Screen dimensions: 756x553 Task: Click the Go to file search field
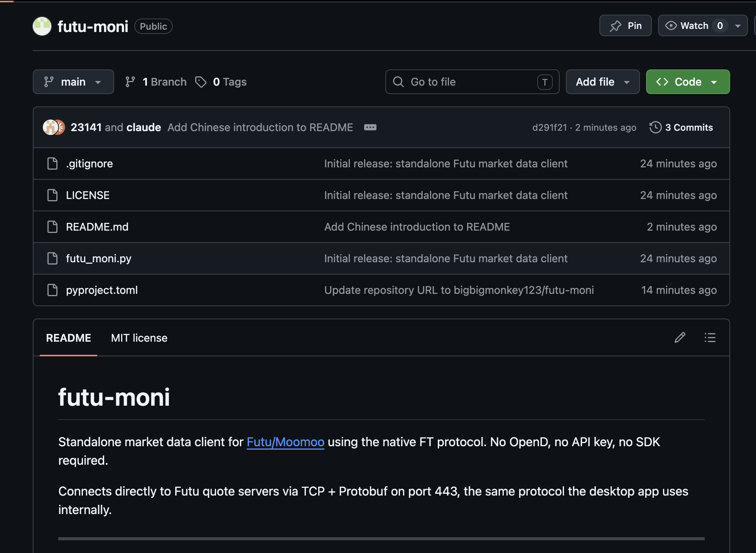[472, 82]
